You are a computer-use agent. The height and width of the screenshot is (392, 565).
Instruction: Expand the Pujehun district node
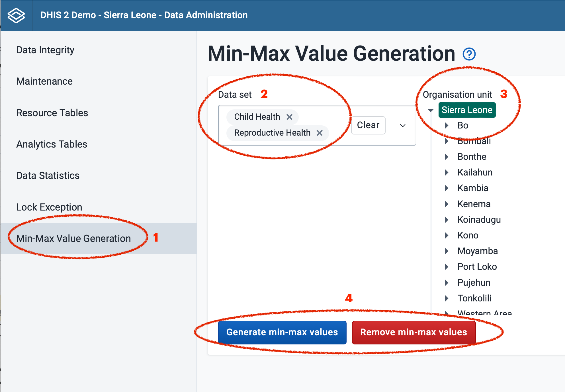pyautogui.click(x=447, y=283)
